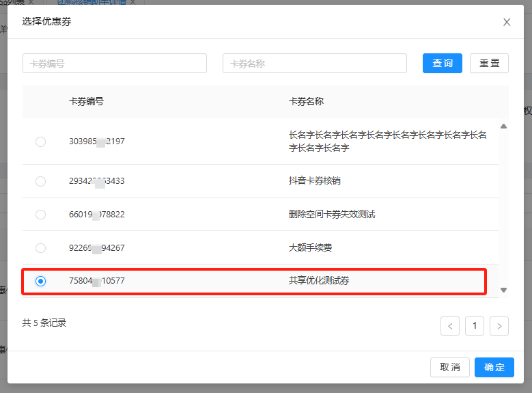
Task: Click the 卡券编号 search input field
Action: coord(115,64)
